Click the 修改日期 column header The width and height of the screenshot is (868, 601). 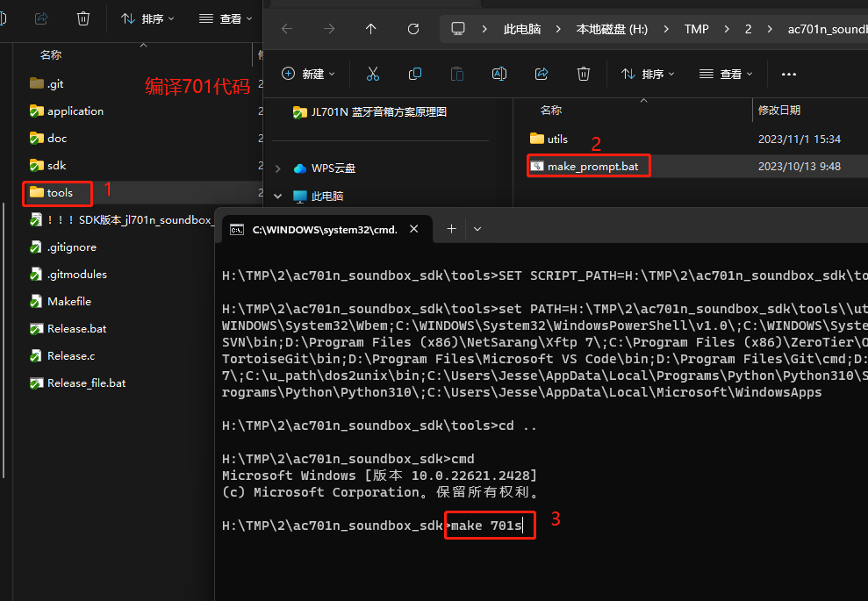(x=778, y=111)
